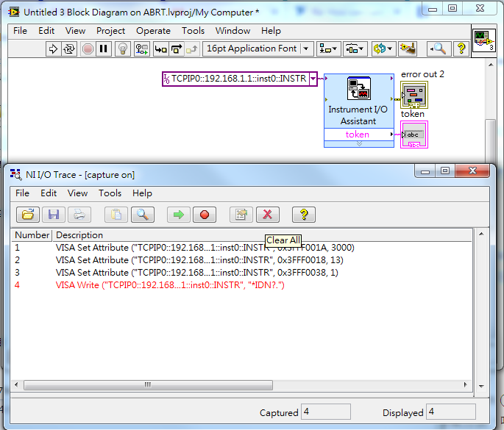Image resolution: width=504 pixels, height=430 pixels.
Task: Open the 16pt Application Font dropdown
Action: pos(258,49)
